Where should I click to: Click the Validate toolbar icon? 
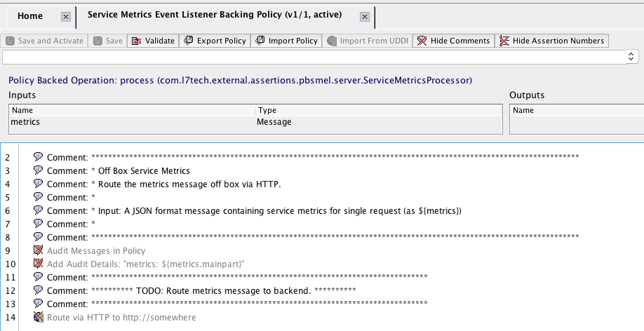click(136, 41)
